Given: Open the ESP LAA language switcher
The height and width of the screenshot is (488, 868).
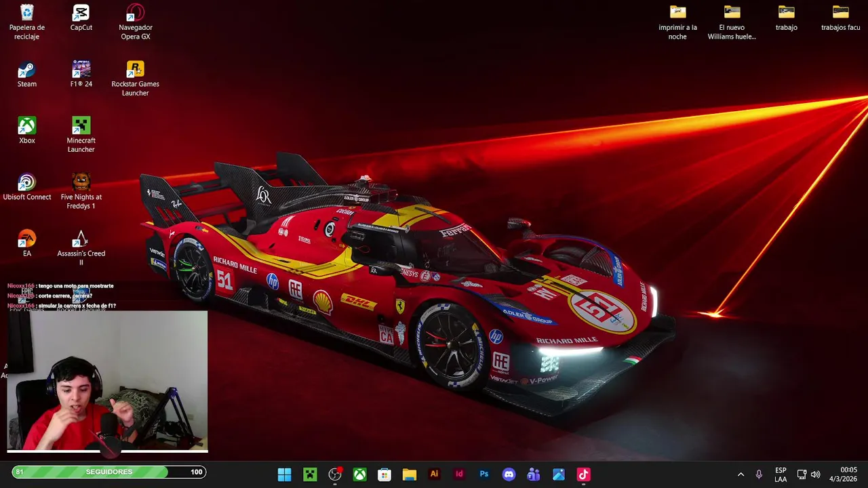Looking at the screenshot, I should tap(781, 474).
